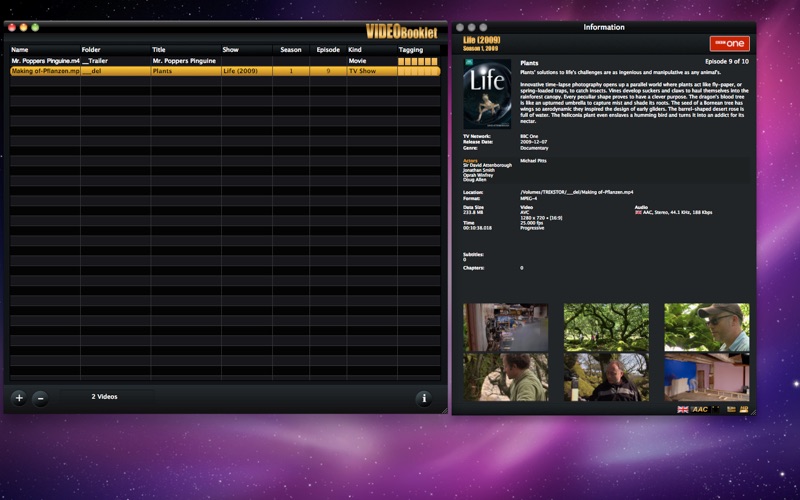The width and height of the screenshot is (800, 500).
Task: Click the HD badge in the Information footer
Action: 744,409
